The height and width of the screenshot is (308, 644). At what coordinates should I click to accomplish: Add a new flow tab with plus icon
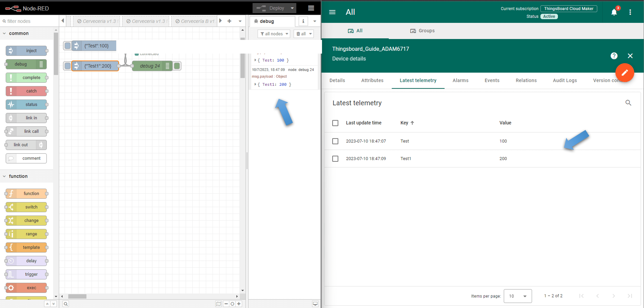(229, 21)
